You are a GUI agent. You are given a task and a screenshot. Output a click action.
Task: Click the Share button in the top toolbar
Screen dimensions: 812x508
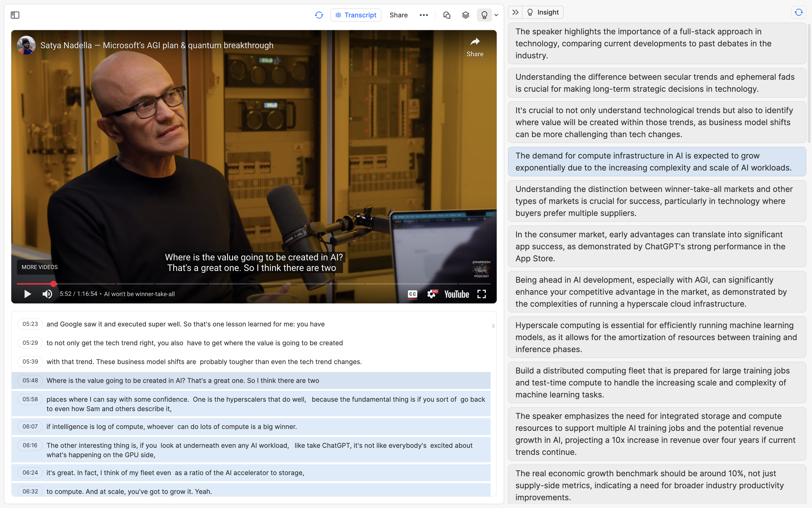coord(399,15)
